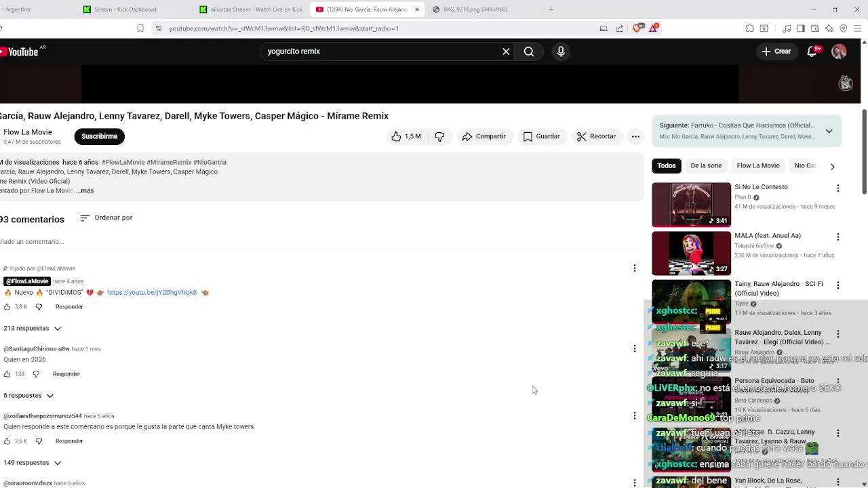This screenshot has height=488, width=868.
Task: Subscribe with the Suscribirme button
Action: pos(100,136)
